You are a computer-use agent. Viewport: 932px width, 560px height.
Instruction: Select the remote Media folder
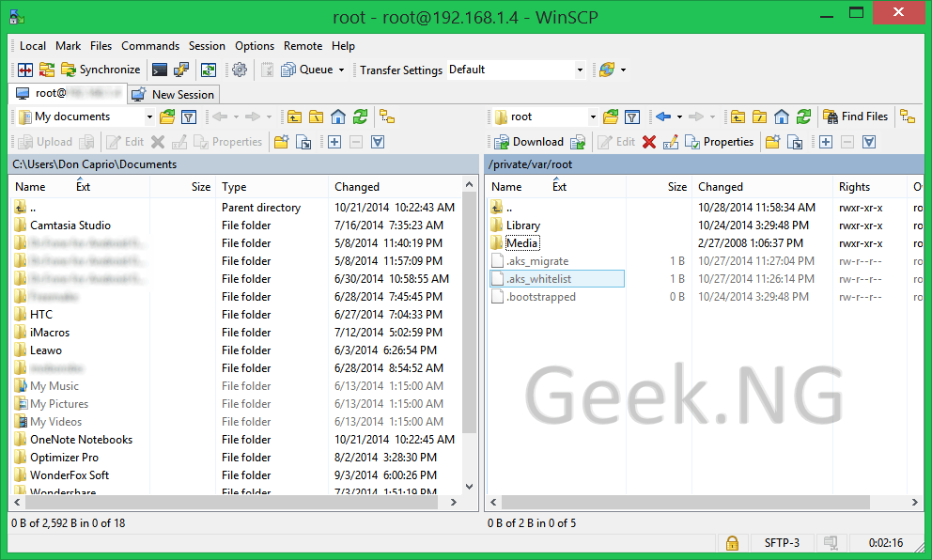coord(521,243)
